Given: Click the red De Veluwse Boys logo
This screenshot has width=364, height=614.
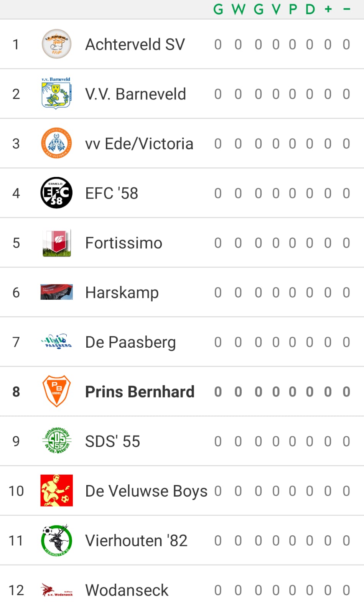Looking at the screenshot, I should 56,490.
